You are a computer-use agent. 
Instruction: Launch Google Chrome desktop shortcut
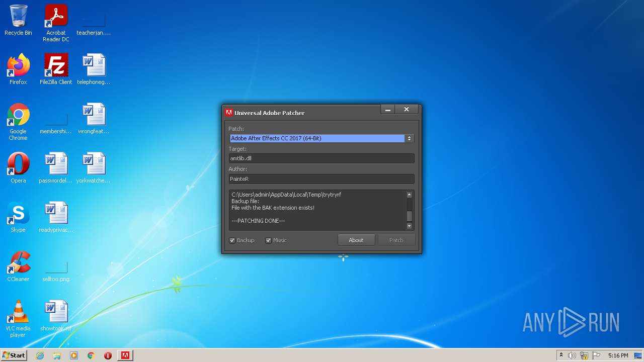18,122
